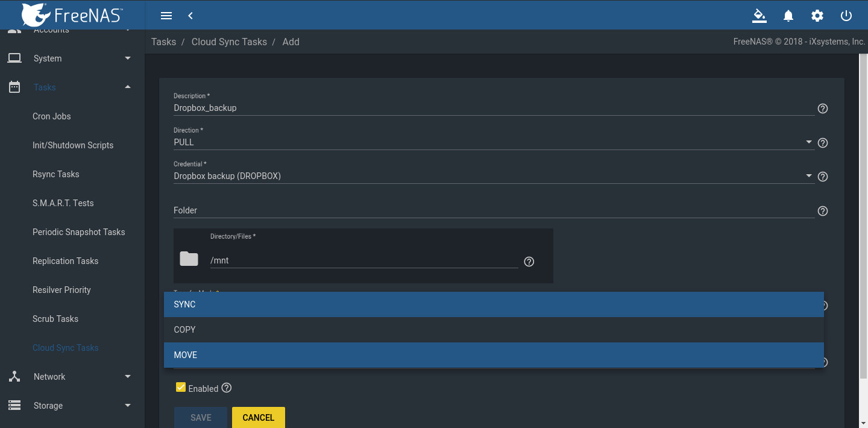This screenshot has width=868, height=428.
Task: Choose SYNC transfer mode option
Action: 494,304
